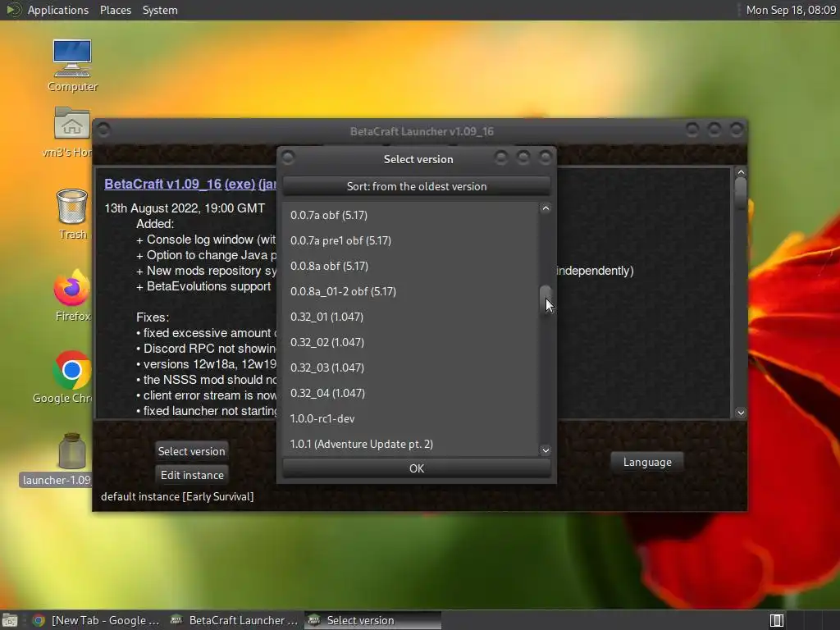The width and height of the screenshot is (840, 630).
Task: Open the Places menu
Action: tap(116, 10)
